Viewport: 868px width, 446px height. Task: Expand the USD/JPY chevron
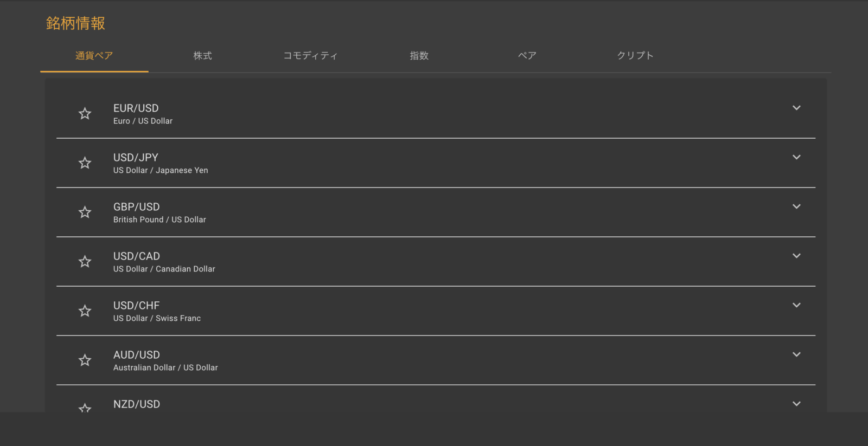(796, 157)
